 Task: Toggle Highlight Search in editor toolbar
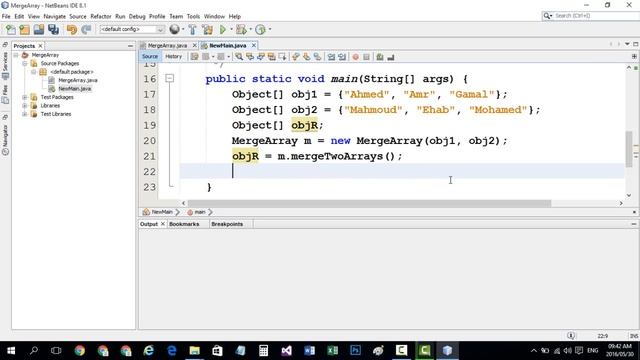pos(271,57)
